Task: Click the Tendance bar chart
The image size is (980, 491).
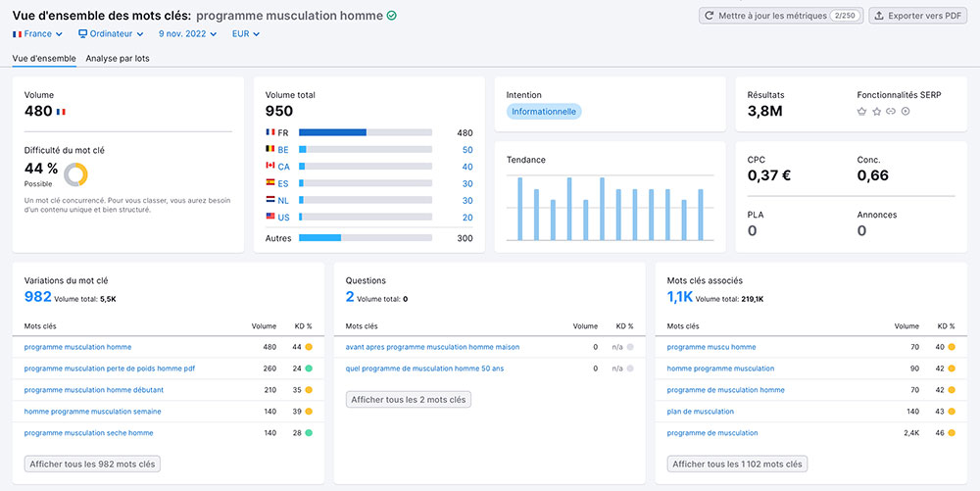Action: (x=610, y=208)
